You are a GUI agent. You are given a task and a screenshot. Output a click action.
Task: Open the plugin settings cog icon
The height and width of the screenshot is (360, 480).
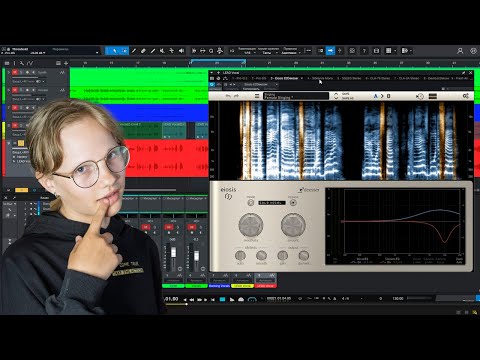tap(466, 96)
